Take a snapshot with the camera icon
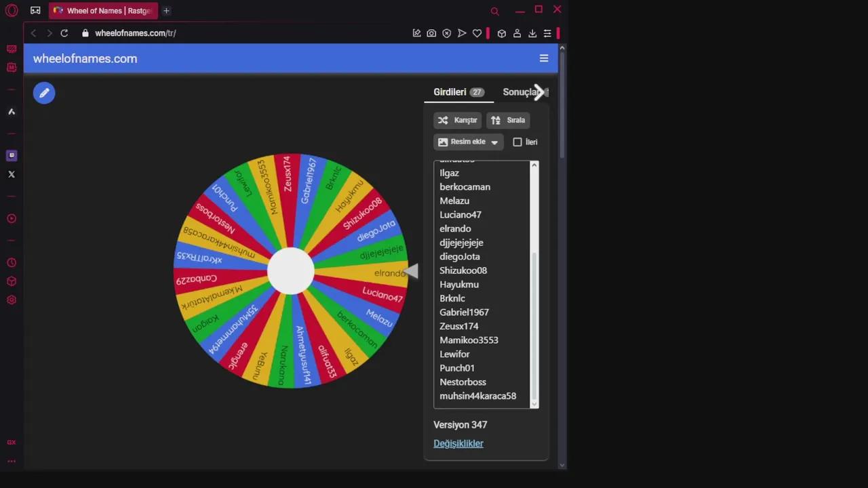This screenshot has width=868, height=488. pos(431,33)
